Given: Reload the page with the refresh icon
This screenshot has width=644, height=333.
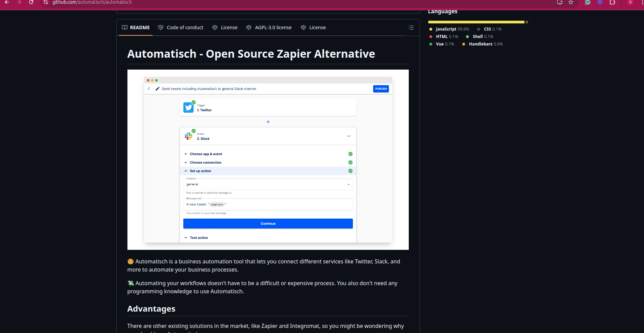Looking at the screenshot, I should pyautogui.click(x=31, y=2).
